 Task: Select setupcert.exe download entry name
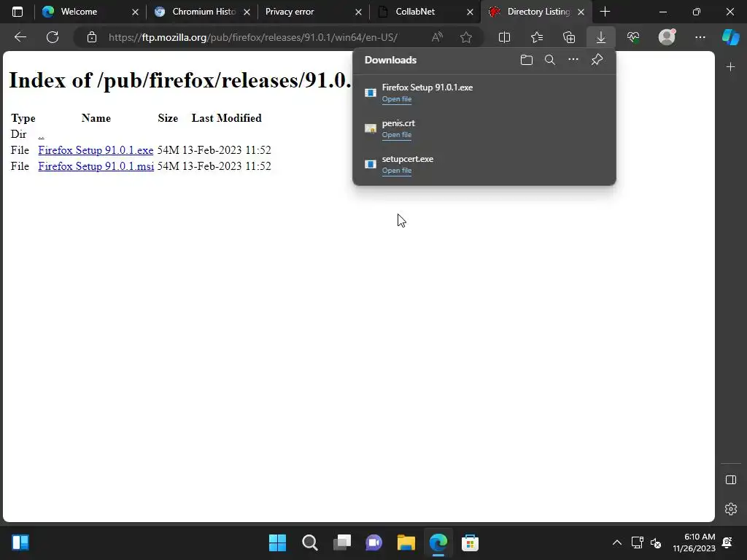[407, 159]
